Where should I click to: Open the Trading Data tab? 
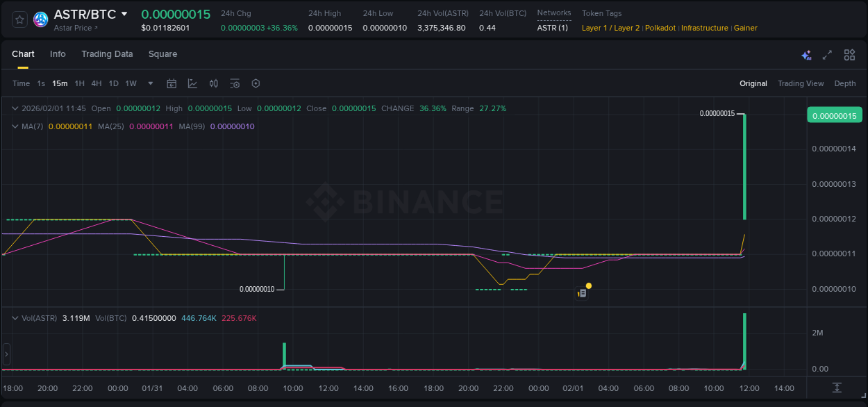point(107,53)
